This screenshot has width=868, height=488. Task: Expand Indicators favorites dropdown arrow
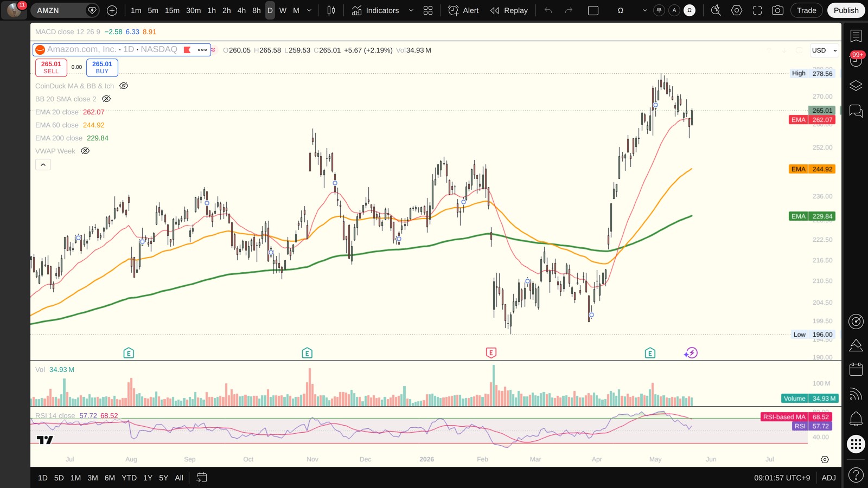pyautogui.click(x=411, y=10)
